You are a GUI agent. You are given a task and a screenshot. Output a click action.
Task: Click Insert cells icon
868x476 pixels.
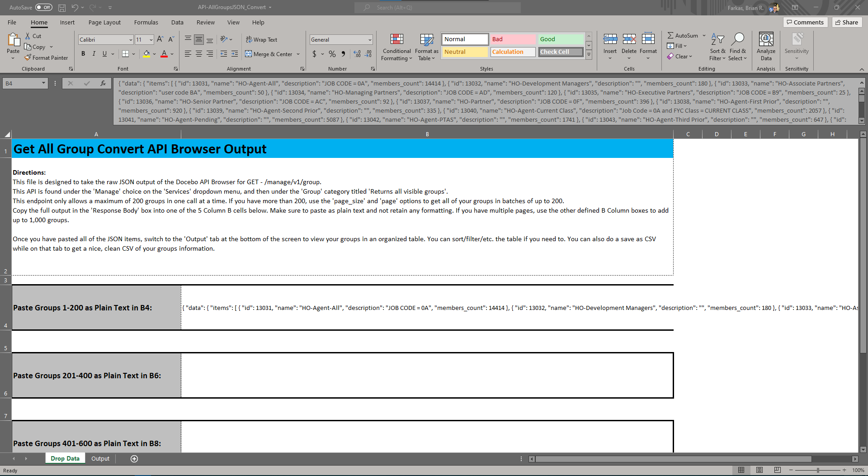[610, 39]
